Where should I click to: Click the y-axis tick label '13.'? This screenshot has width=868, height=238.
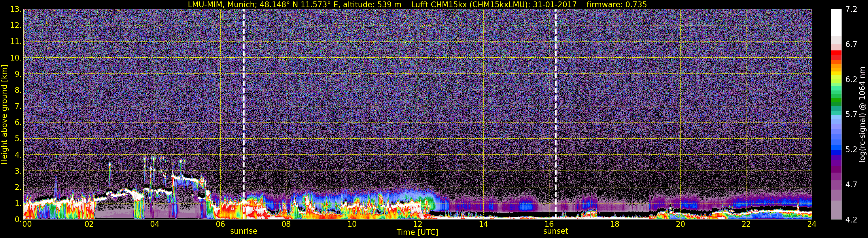tap(16, 9)
